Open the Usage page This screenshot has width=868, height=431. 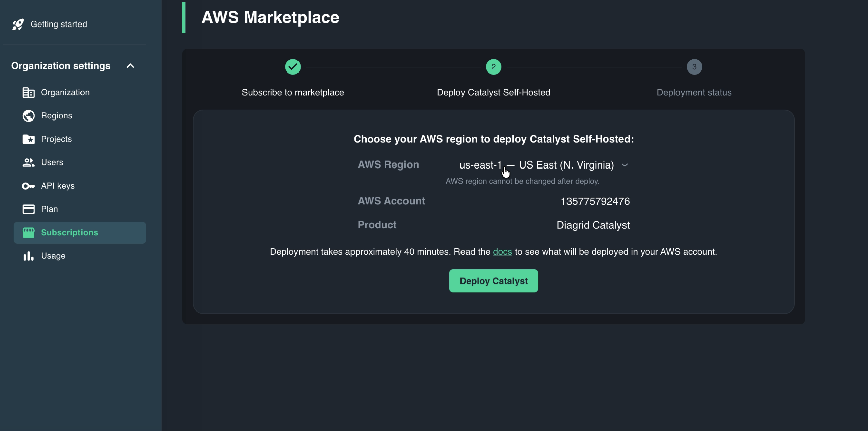(53, 256)
